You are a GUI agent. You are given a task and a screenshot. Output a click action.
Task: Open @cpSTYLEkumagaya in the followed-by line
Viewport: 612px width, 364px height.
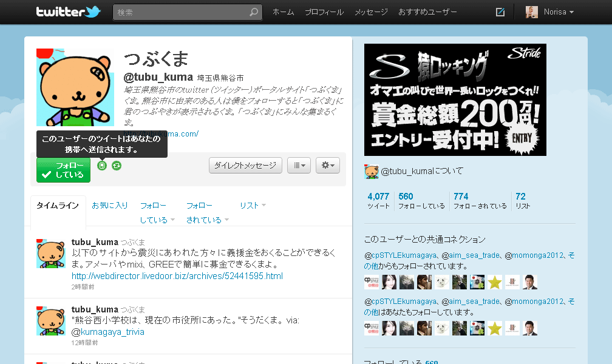(401, 255)
